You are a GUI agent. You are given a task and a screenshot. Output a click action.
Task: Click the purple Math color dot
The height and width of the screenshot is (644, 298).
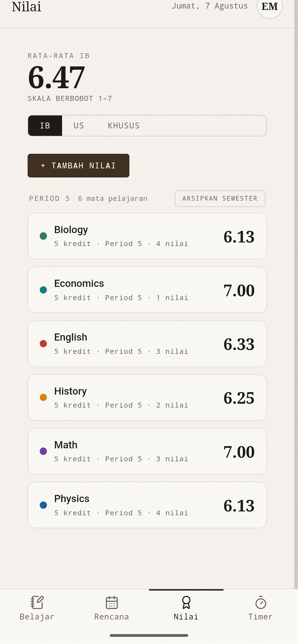43,451
